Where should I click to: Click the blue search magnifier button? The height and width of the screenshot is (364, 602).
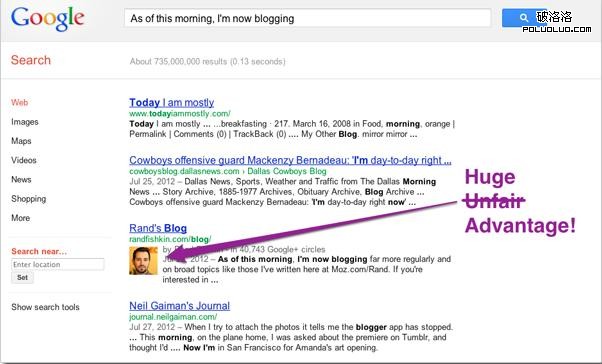point(524,18)
